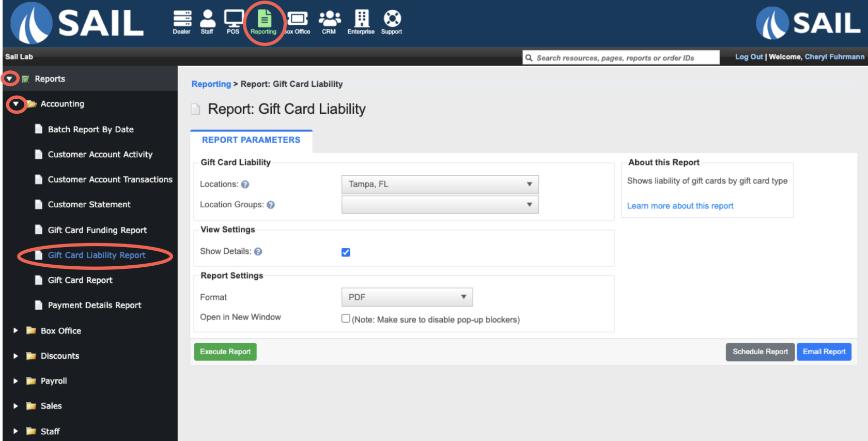Click the SAIL logo at top right

coord(808,23)
